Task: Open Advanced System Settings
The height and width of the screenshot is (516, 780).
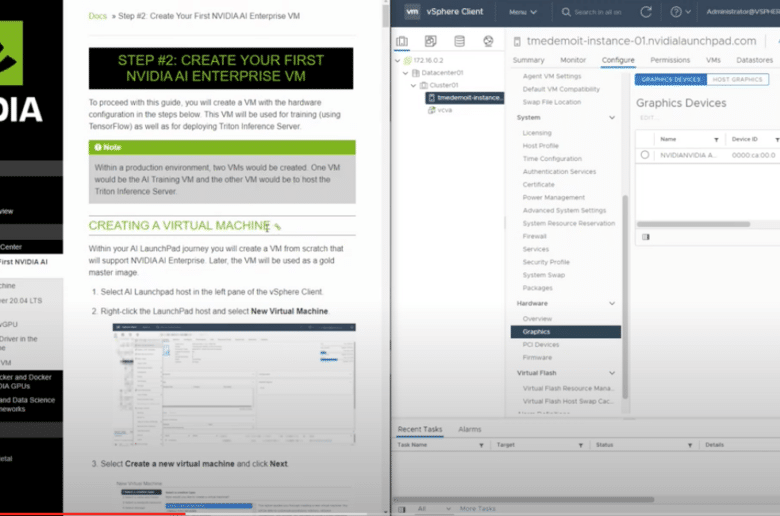Action: (564, 210)
